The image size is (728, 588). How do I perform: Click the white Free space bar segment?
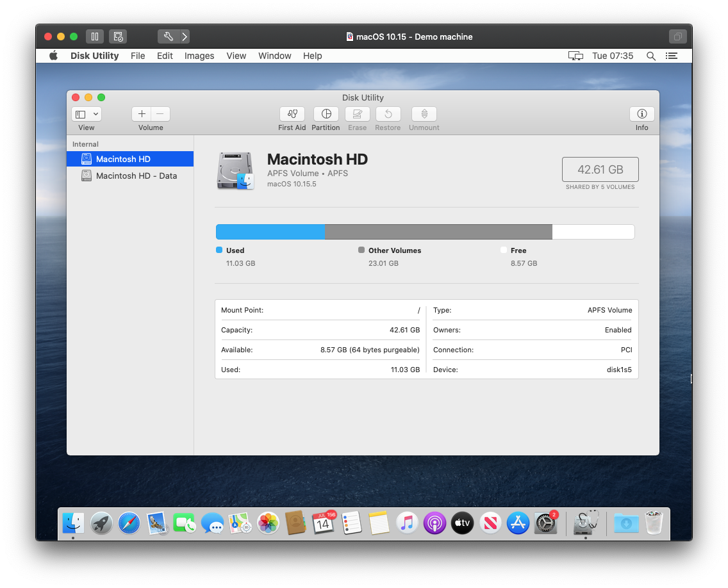pyautogui.click(x=593, y=232)
